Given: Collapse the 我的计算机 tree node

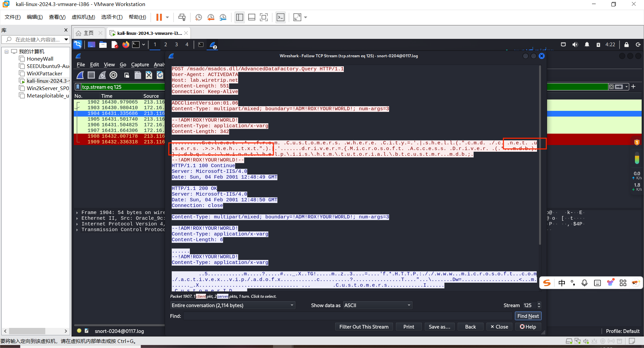Looking at the screenshot, I should 6,52.
